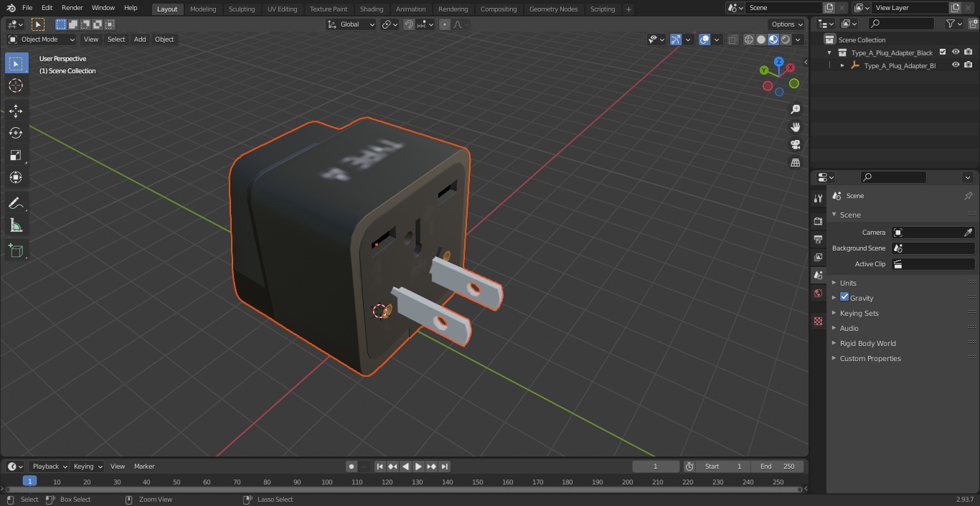The image size is (980, 506).
Task: Pick the Measure ruler tool
Action: 16,225
